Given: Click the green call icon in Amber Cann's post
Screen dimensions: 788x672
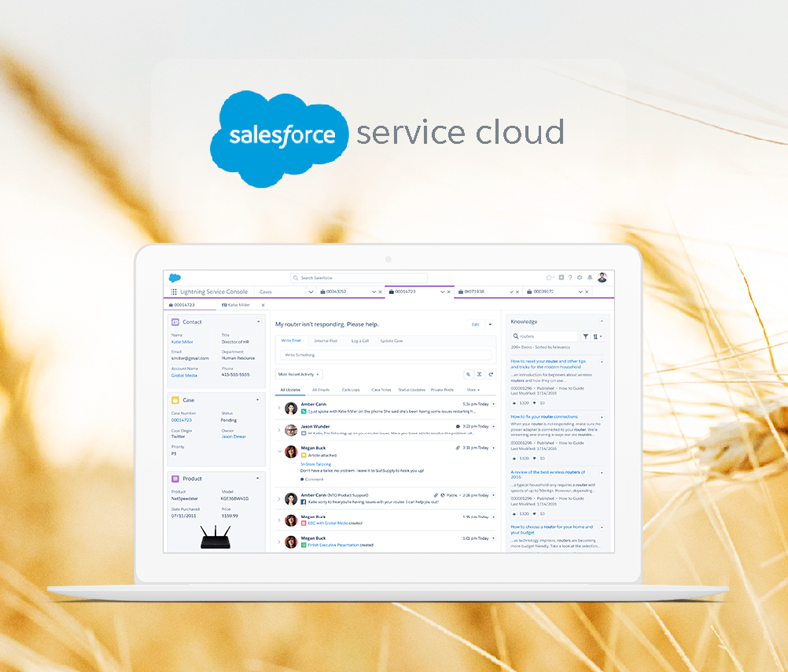Looking at the screenshot, I should [x=304, y=411].
